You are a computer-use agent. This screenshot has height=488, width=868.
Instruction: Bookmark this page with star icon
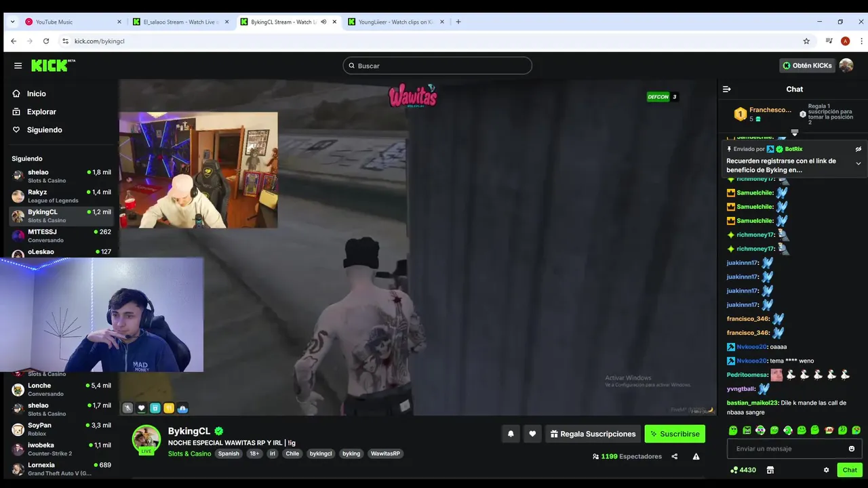(x=806, y=41)
